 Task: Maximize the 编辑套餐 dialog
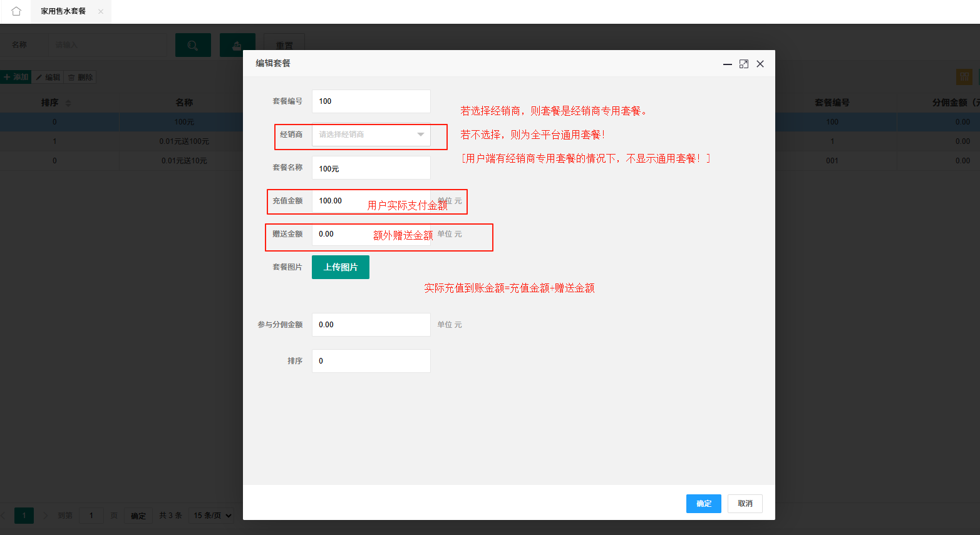click(744, 64)
